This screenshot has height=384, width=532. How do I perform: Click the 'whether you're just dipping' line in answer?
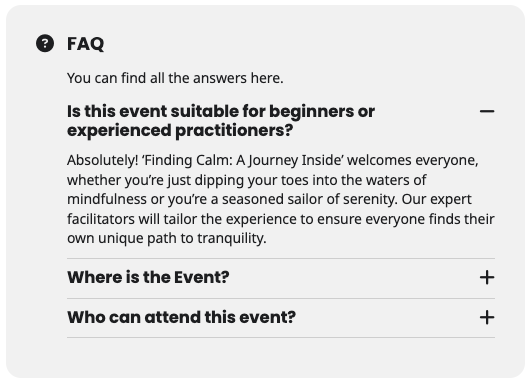[x=246, y=180]
